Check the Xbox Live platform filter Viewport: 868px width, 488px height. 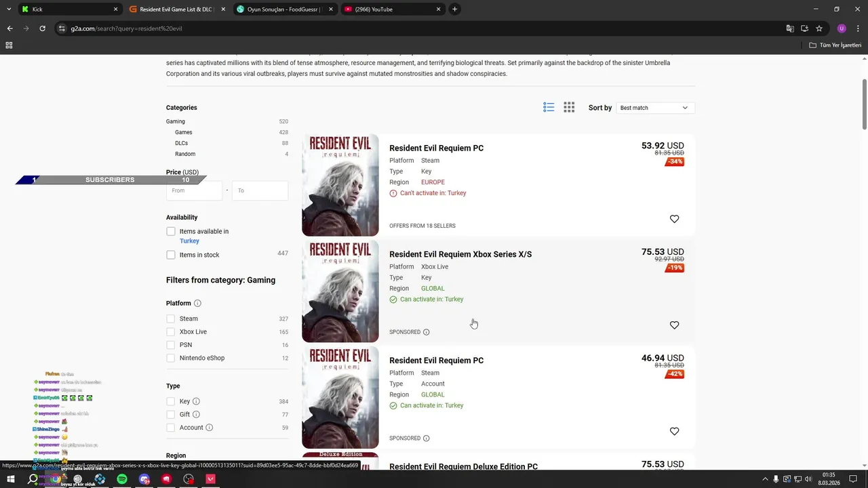(x=171, y=332)
